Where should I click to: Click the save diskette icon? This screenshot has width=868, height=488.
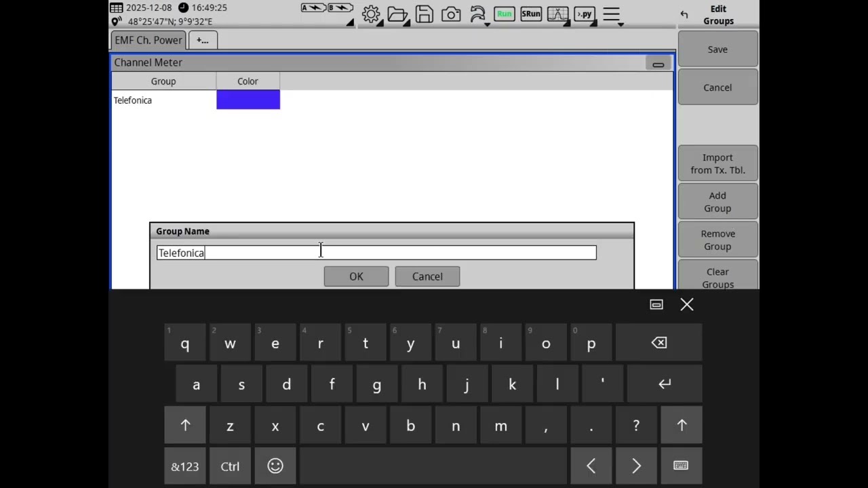[424, 14]
